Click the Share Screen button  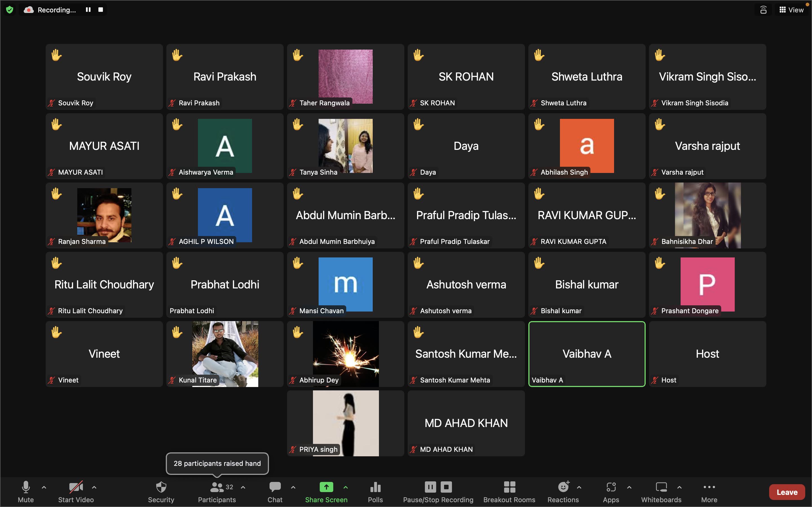(326, 492)
